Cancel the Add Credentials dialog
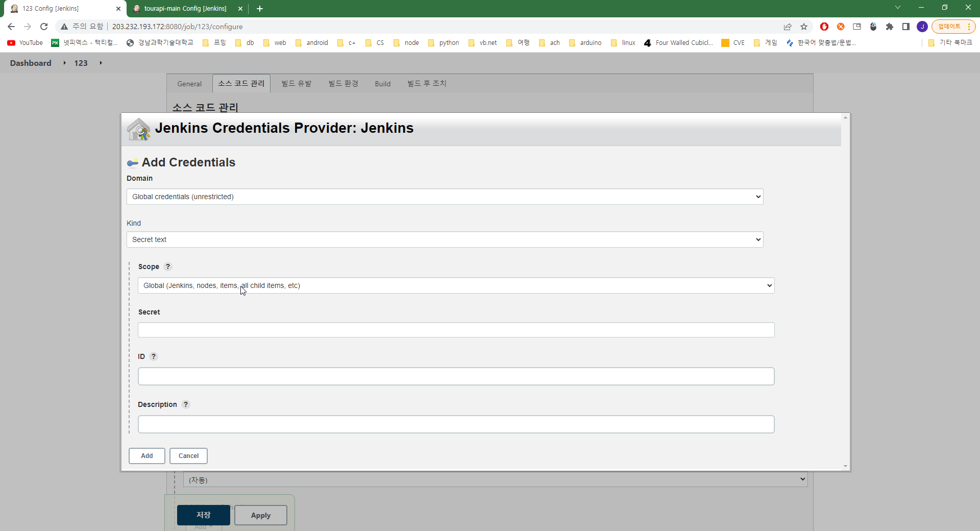Viewport: 980px width, 531px height. pyautogui.click(x=188, y=456)
